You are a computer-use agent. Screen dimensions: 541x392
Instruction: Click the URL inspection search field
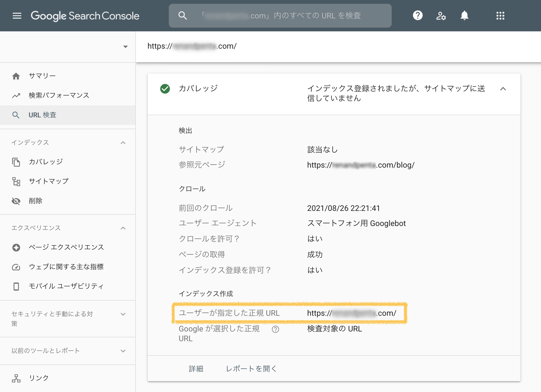280,16
